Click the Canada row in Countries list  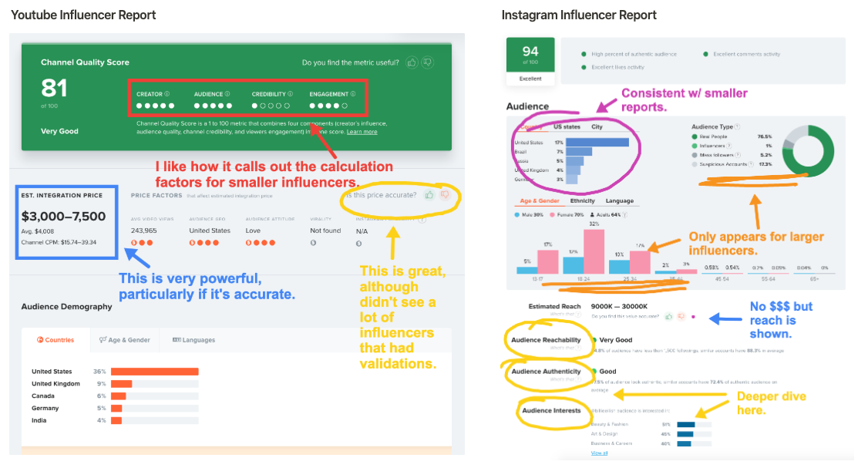(115, 396)
